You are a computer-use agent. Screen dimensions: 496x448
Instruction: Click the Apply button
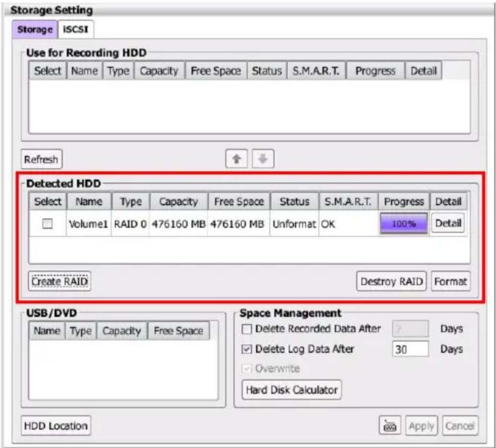[421, 426]
